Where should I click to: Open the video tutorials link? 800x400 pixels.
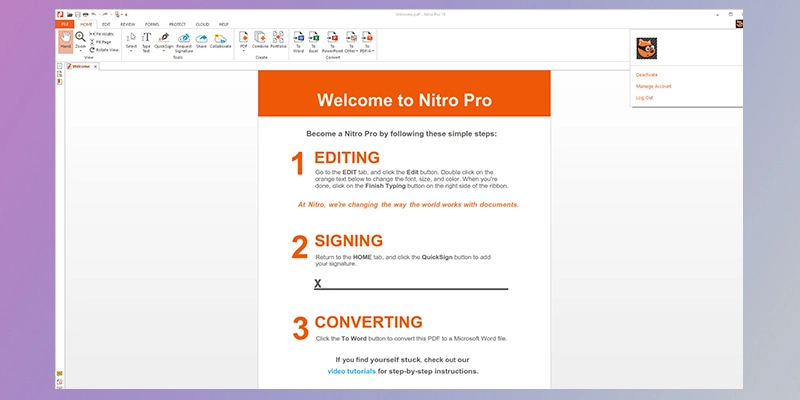(352, 371)
